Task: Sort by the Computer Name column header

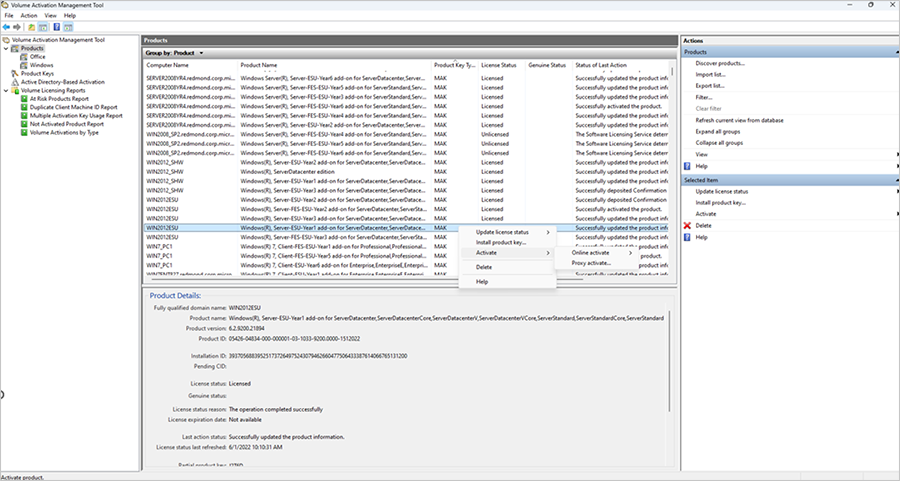Action: (x=191, y=65)
